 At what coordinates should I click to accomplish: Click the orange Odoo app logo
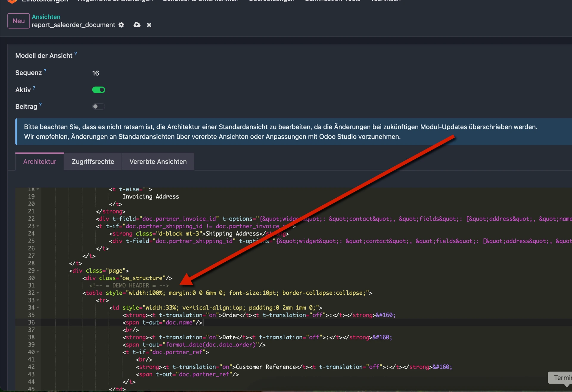pos(12,2)
